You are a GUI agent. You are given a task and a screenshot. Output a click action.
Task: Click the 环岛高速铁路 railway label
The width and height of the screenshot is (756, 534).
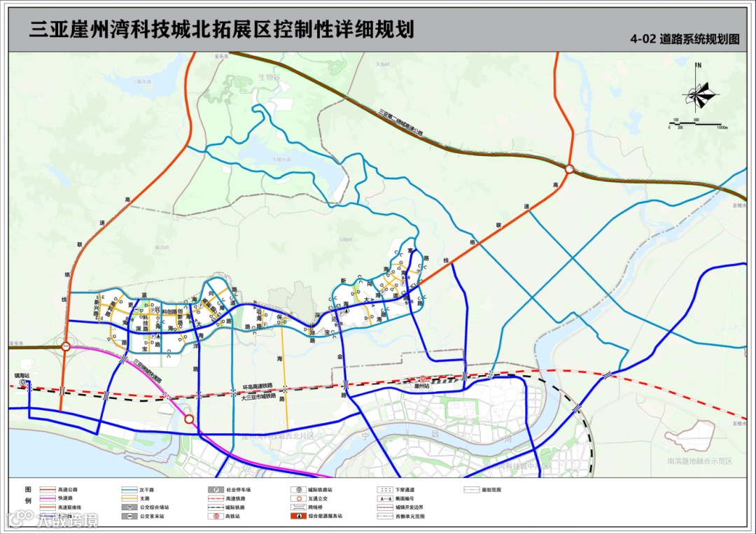tap(258, 386)
